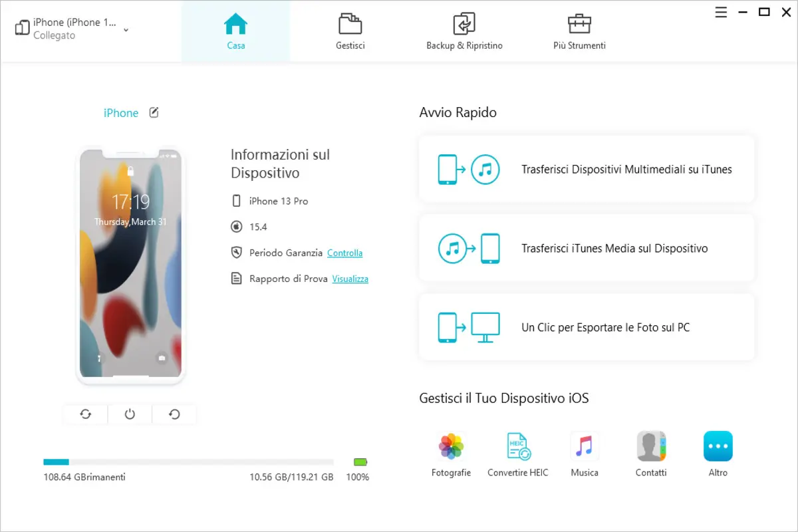Click the Avvio Rapido heading

click(x=458, y=112)
